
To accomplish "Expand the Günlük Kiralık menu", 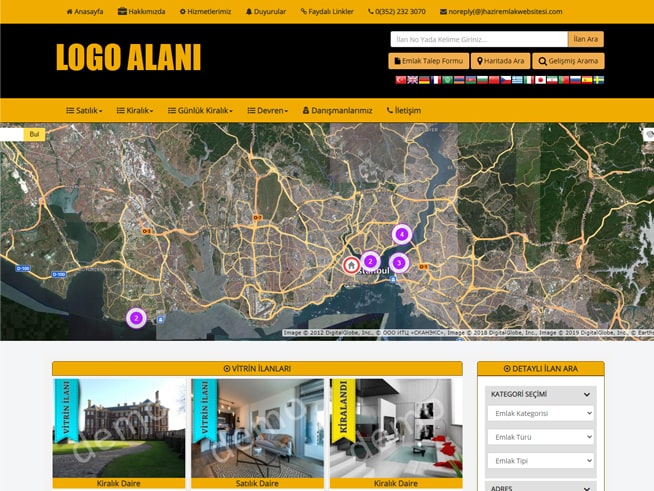I will [x=201, y=110].
